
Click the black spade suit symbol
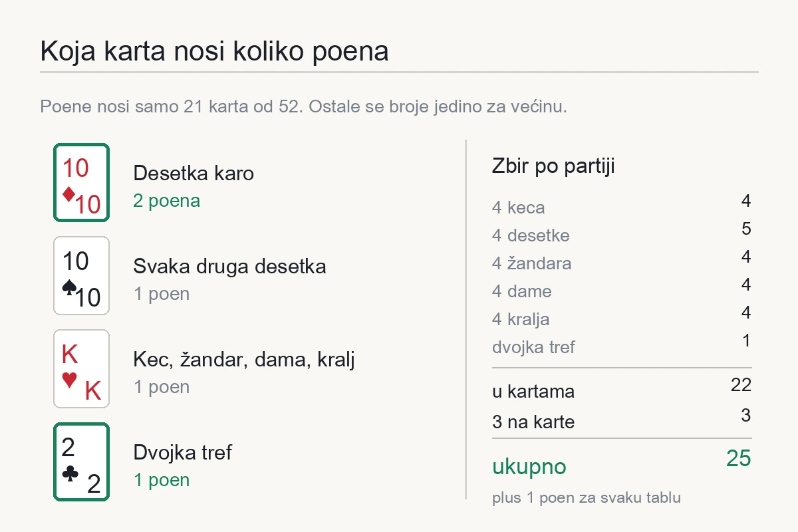pos(68,287)
